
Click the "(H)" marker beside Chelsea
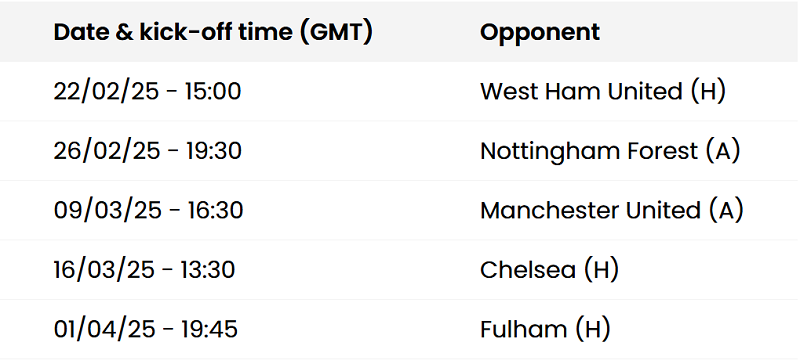[601, 270]
